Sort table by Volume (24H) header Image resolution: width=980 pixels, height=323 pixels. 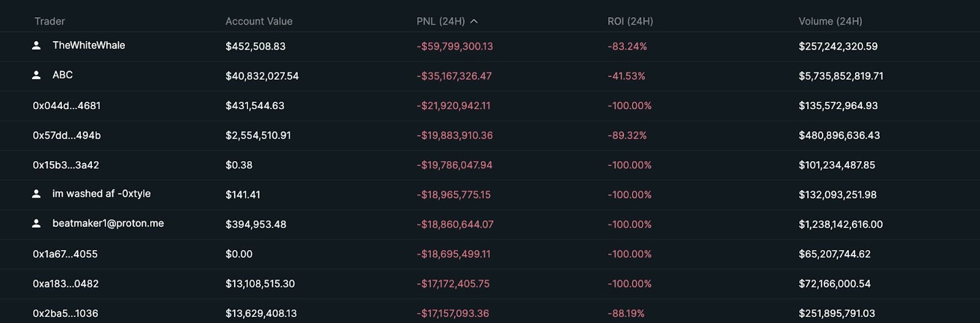830,21
